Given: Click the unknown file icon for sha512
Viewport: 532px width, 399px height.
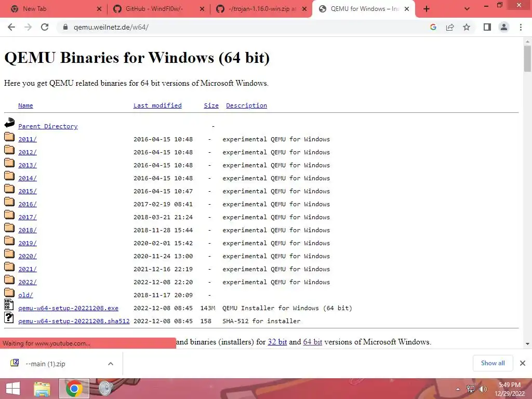Looking at the screenshot, I should coord(9,317).
